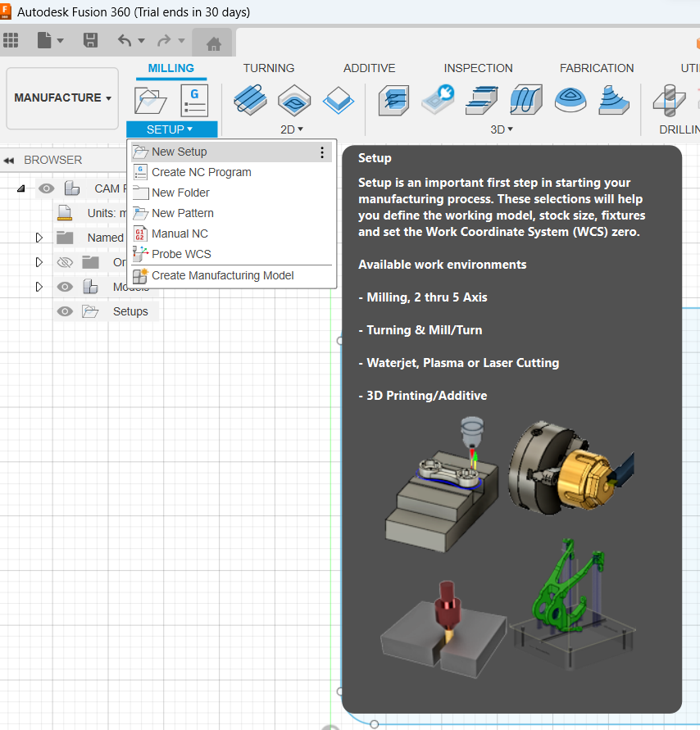Screen dimensions: 700x730
Task: Select the Drill tool icon
Action: pyautogui.click(x=669, y=100)
